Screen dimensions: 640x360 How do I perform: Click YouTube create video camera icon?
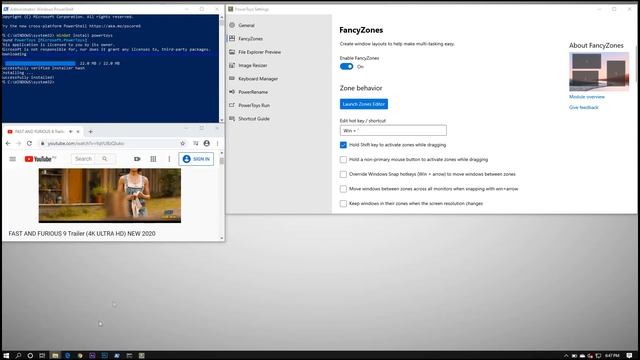(137, 159)
